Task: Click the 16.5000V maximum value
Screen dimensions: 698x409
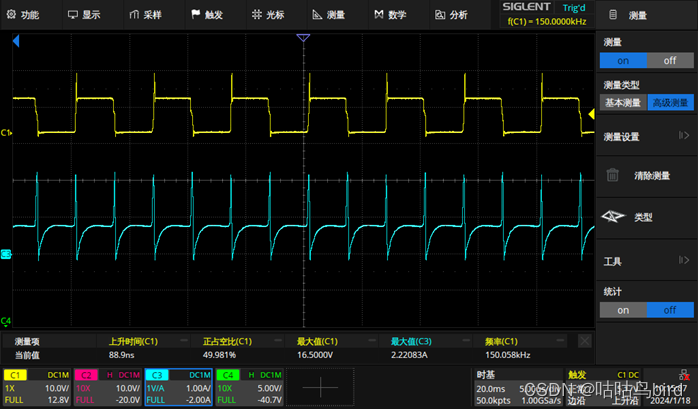Action: 315,355
